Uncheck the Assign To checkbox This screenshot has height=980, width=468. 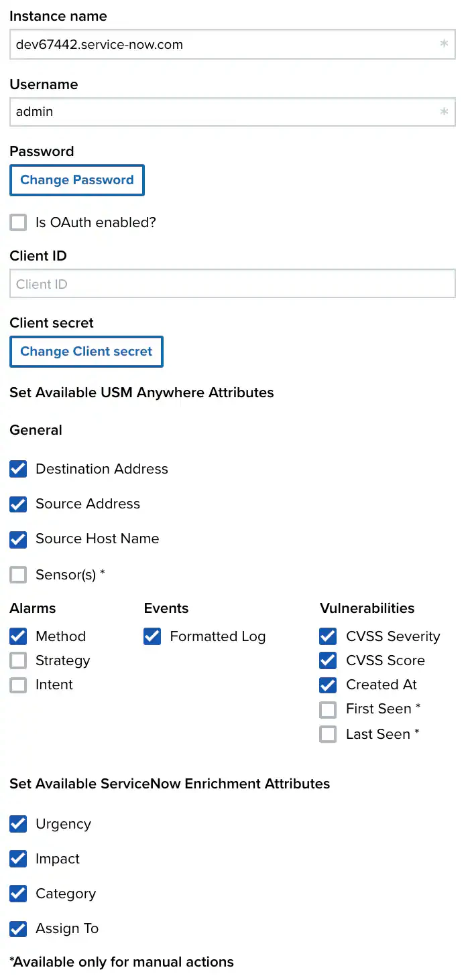click(18, 928)
